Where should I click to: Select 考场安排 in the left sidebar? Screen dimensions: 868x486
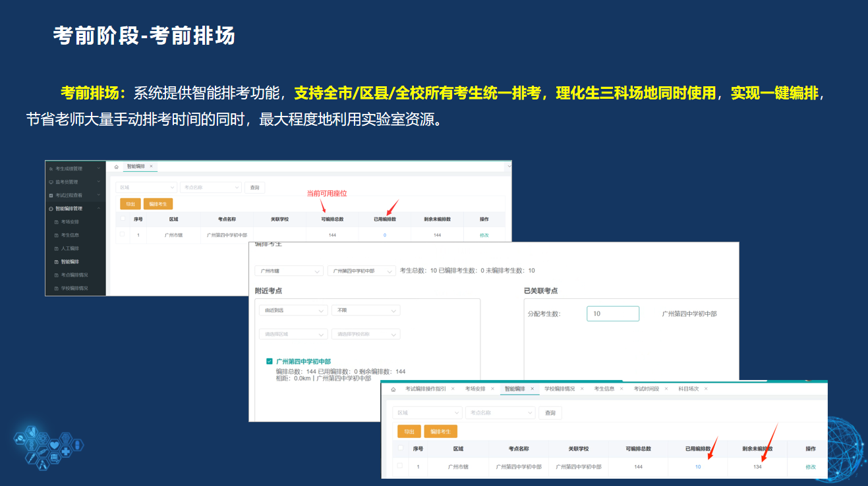pyautogui.click(x=70, y=222)
